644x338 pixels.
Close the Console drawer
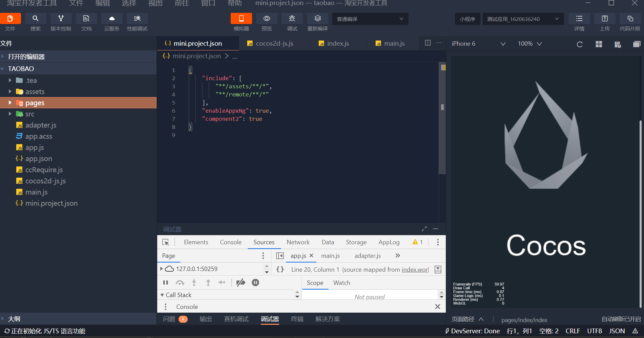438,307
